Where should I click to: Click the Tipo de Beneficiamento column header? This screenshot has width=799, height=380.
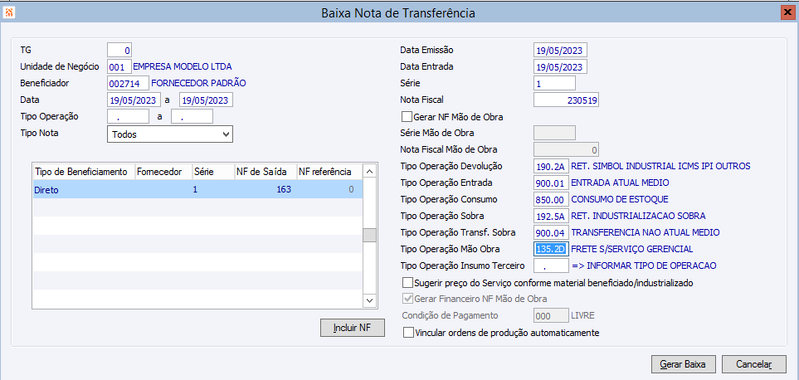[84, 172]
